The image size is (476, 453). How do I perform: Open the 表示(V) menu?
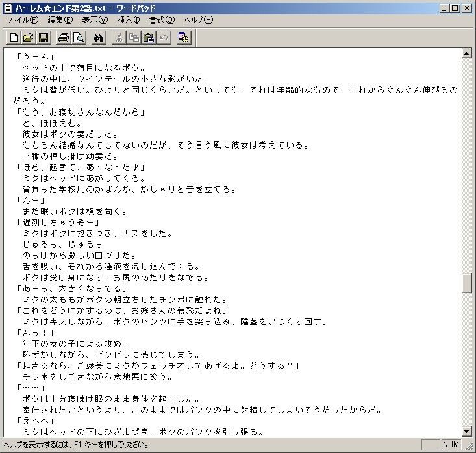[x=95, y=20]
